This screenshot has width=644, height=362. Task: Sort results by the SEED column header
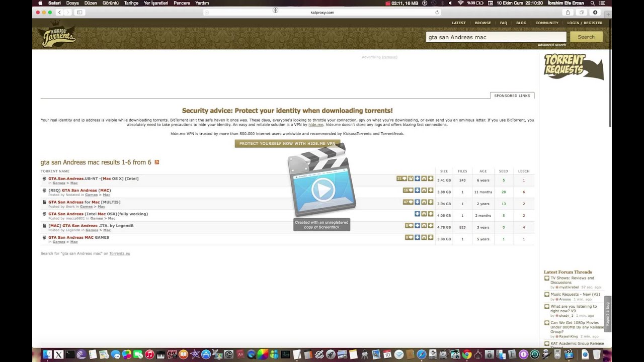[x=503, y=171]
